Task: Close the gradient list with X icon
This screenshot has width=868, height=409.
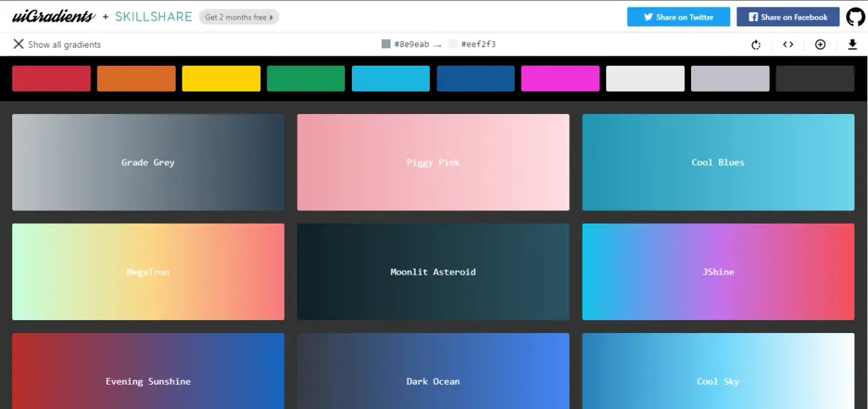Action: coord(18,44)
